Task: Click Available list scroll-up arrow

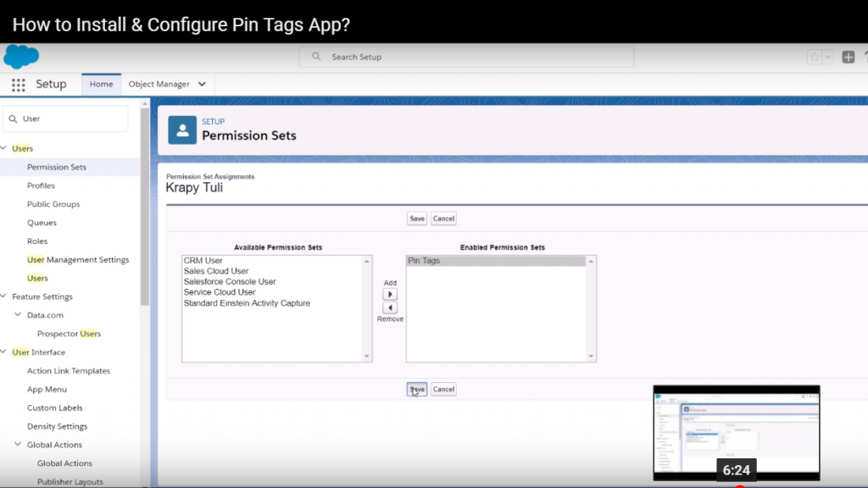Action: pyautogui.click(x=366, y=261)
